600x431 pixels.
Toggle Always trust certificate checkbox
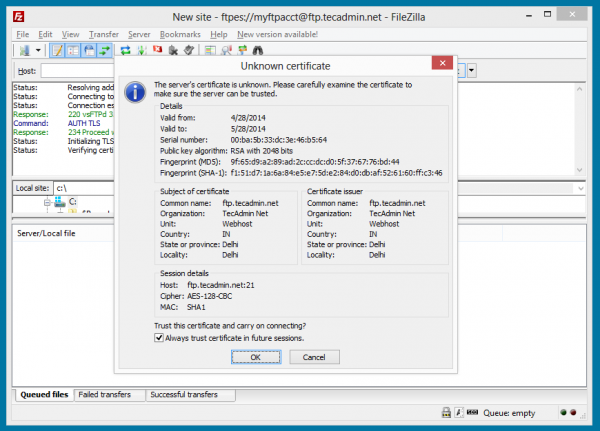(x=160, y=338)
